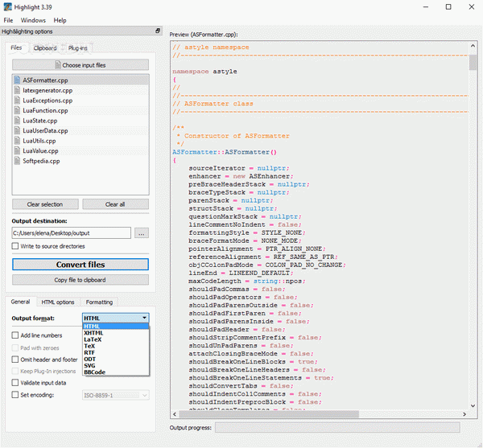
Task: Open the HTML options tab
Action: pos(58,302)
